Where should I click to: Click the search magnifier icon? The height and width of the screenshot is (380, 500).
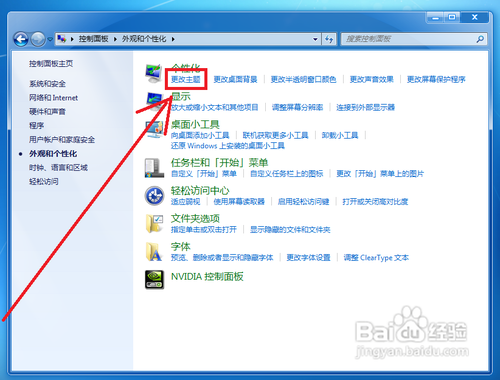(480, 39)
